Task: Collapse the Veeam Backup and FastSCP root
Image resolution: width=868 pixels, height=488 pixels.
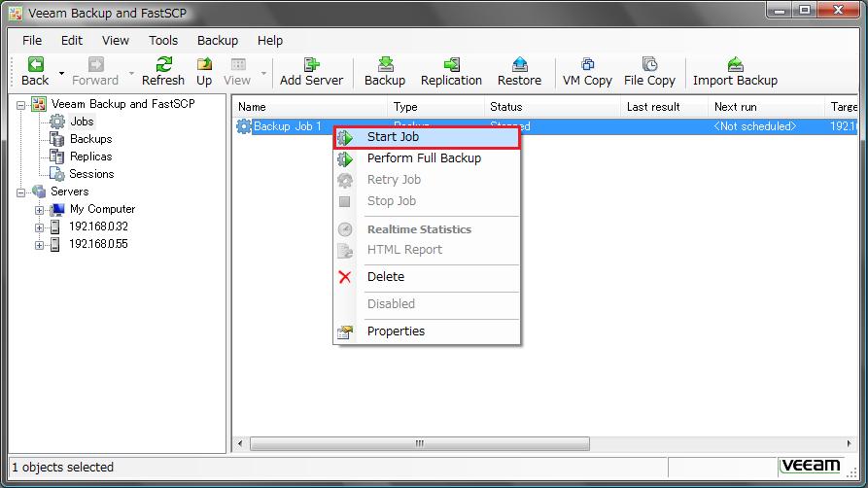Action: (x=21, y=105)
